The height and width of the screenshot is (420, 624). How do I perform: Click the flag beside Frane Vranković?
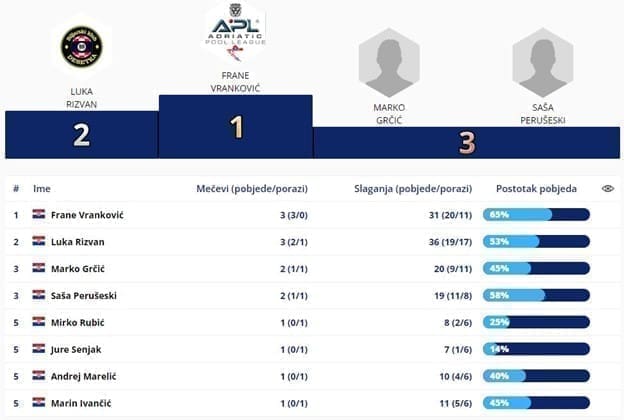pyautogui.click(x=39, y=214)
